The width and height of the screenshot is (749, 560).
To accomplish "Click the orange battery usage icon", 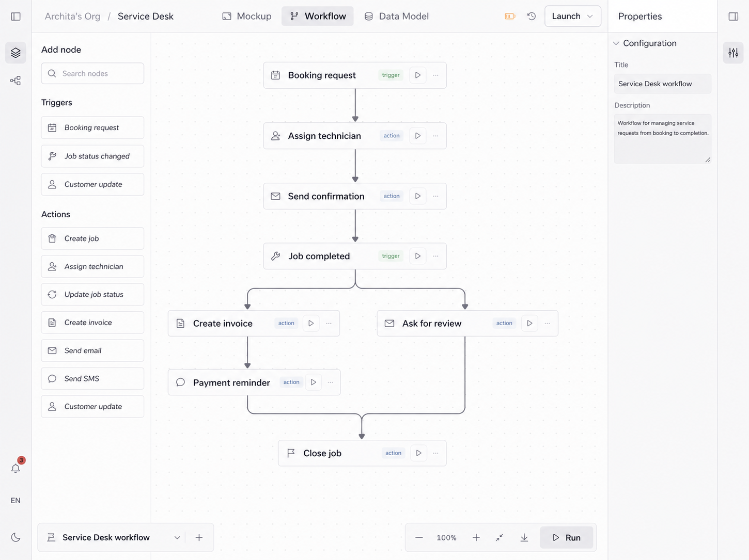I will point(510,17).
